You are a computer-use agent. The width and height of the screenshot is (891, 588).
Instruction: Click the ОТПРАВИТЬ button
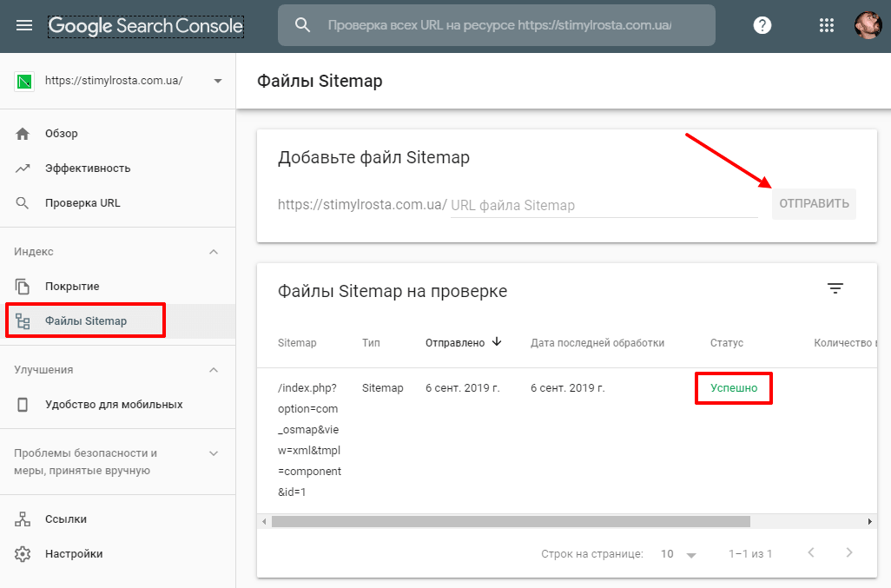pyautogui.click(x=814, y=203)
